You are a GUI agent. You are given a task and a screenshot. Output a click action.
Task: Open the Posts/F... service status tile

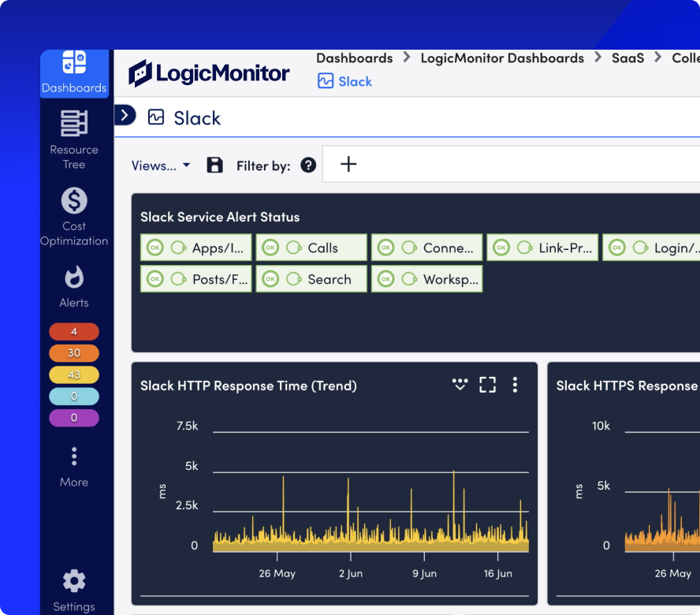(x=196, y=279)
